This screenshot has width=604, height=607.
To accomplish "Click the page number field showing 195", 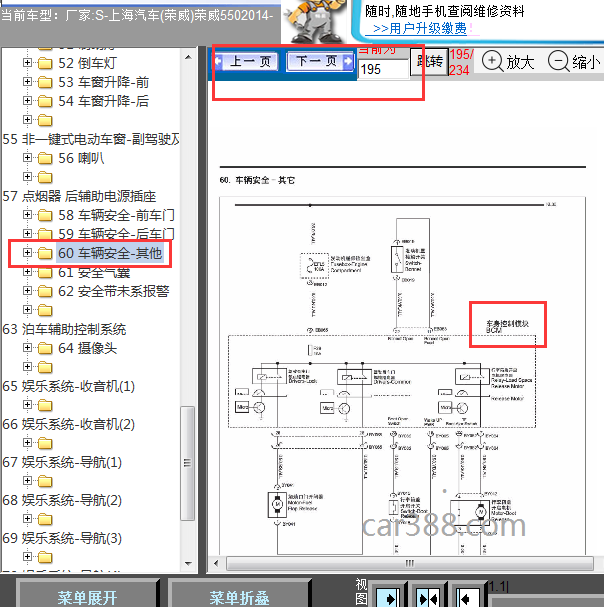I will coord(383,70).
